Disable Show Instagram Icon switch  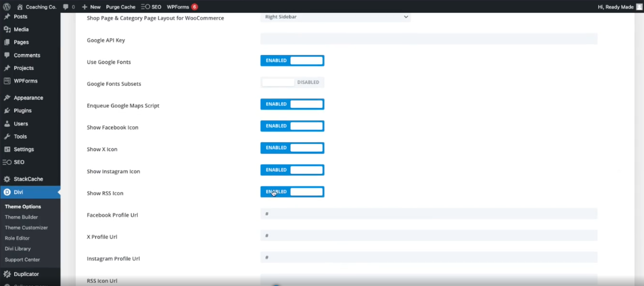(293, 170)
